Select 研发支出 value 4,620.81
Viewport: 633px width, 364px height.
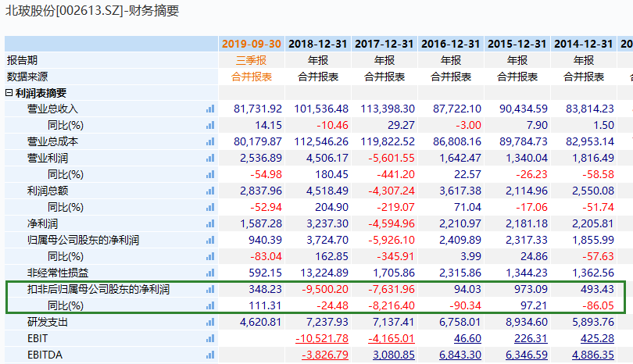point(261,323)
